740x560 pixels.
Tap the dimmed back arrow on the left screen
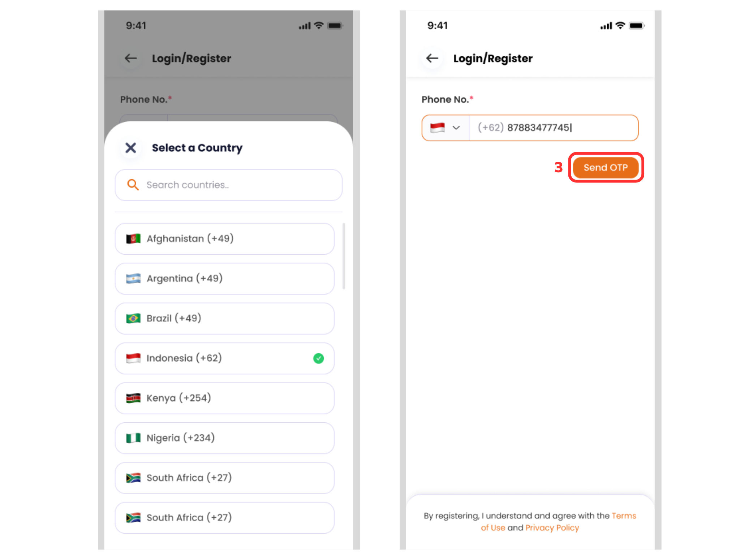(130, 58)
